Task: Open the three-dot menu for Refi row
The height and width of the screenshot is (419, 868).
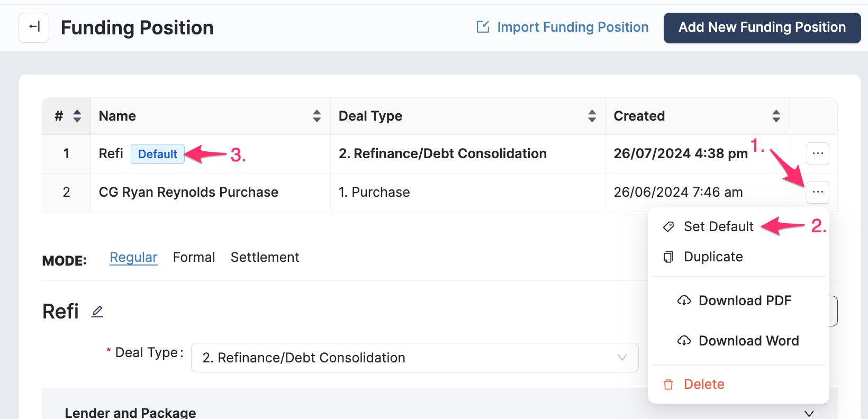Action: click(x=818, y=154)
